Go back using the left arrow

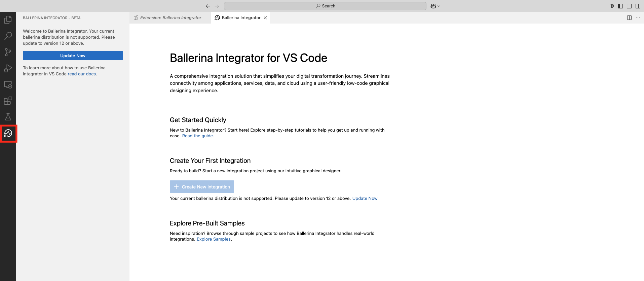208,6
